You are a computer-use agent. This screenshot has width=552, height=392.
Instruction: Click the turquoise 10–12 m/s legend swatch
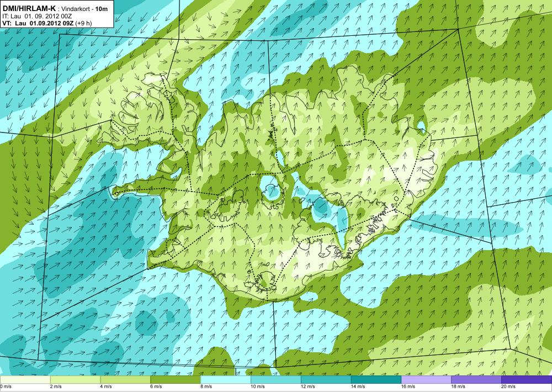click(275, 380)
